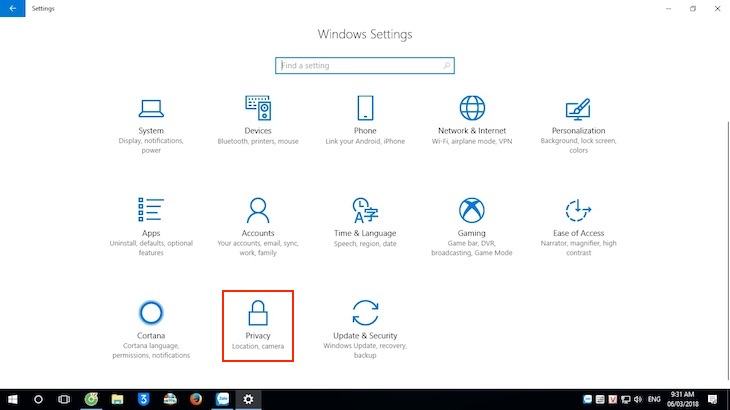Open Task View from the taskbar
The image size is (730, 410).
pos(64,399)
